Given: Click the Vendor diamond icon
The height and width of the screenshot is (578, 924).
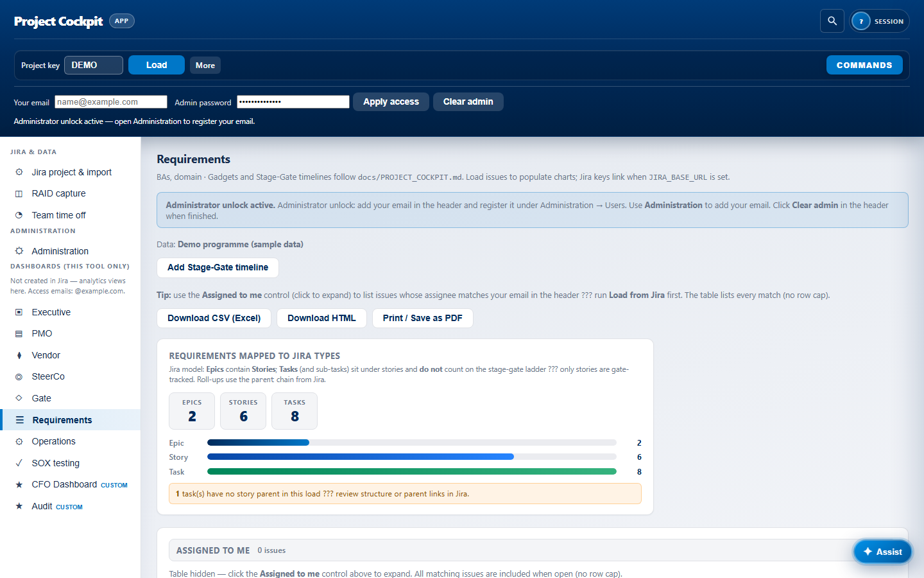Looking at the screenshot, I should [x=19, y=355].
